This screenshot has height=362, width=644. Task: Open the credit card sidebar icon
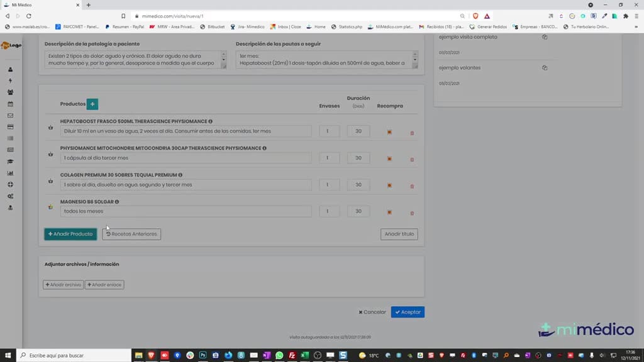tap(10, 127)
